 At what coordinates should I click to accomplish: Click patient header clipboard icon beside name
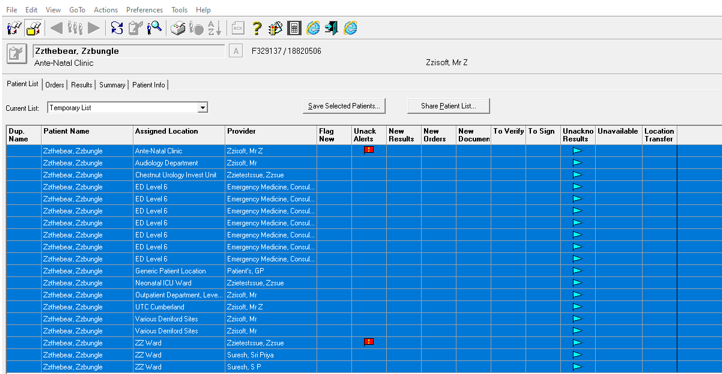tap(16, 54)
